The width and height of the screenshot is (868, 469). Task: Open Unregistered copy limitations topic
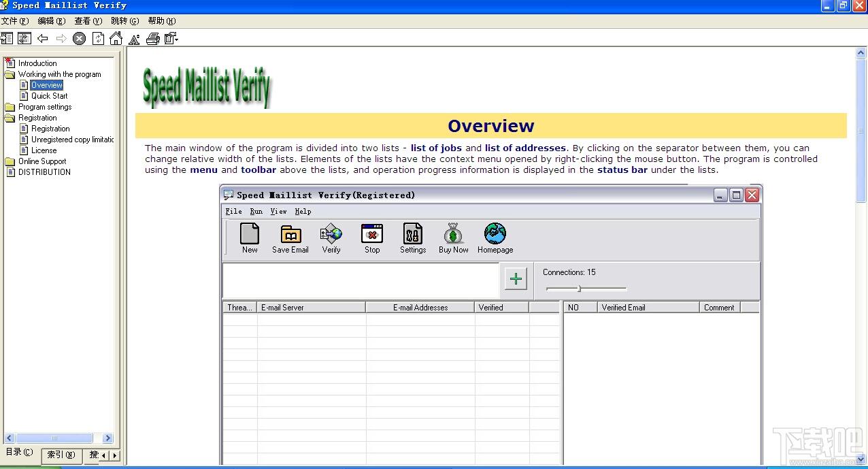(x=73, y=140)
